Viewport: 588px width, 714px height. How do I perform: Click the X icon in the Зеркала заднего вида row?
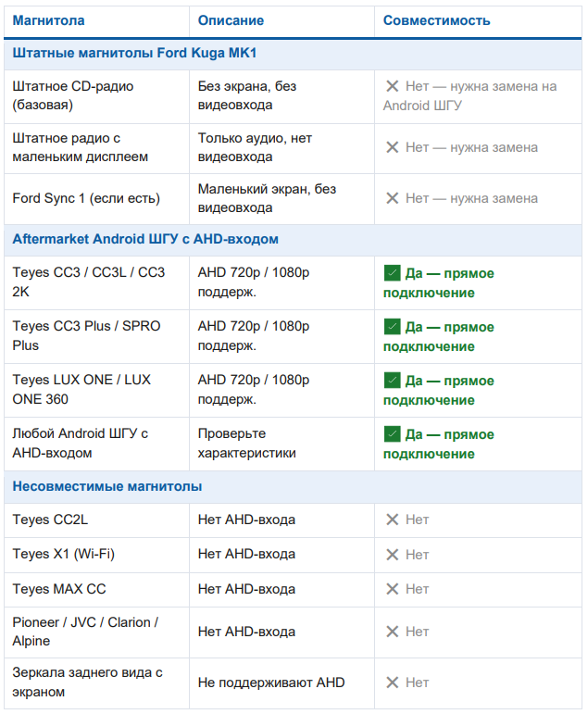(x=392, y=683)
